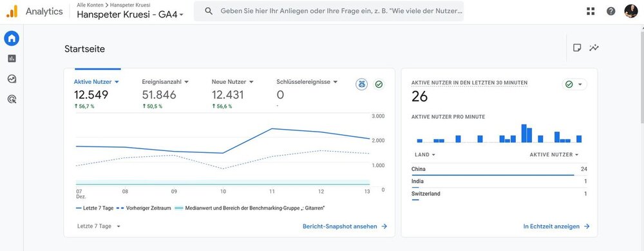Click the search magnifier icon

point(209,11)
